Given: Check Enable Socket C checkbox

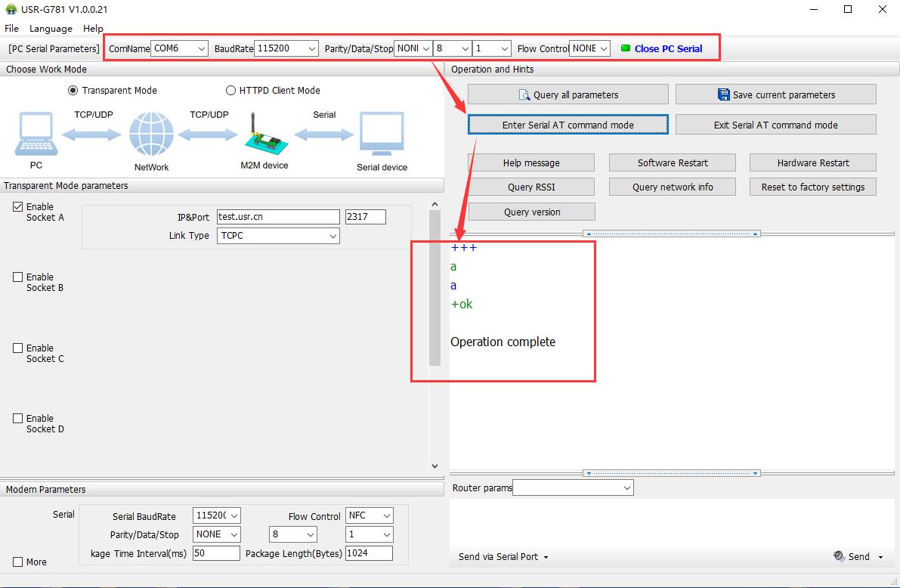Looking at the screenshot, I should tap(18, 348).
